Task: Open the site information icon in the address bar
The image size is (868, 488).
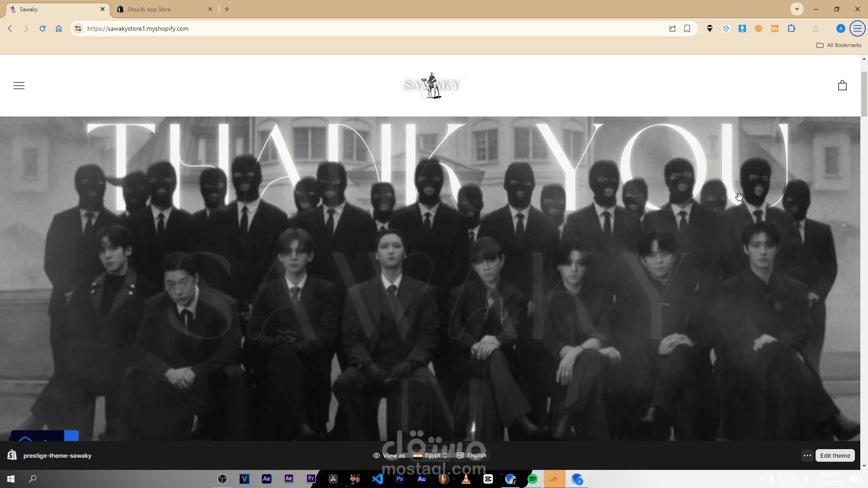Action: (78, 28)
